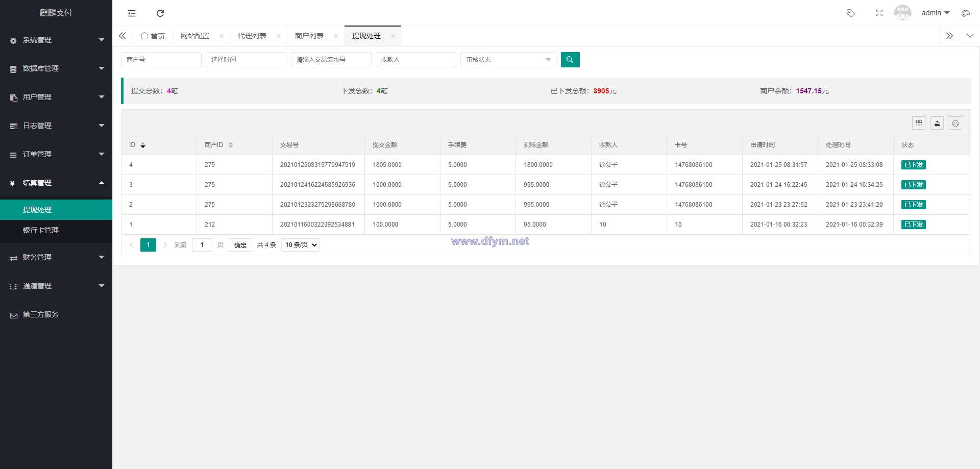Click the 2021-01-24 16:22:45 apply time cell
This screenshot has width=980, height=469.
[x=780, y=185]
